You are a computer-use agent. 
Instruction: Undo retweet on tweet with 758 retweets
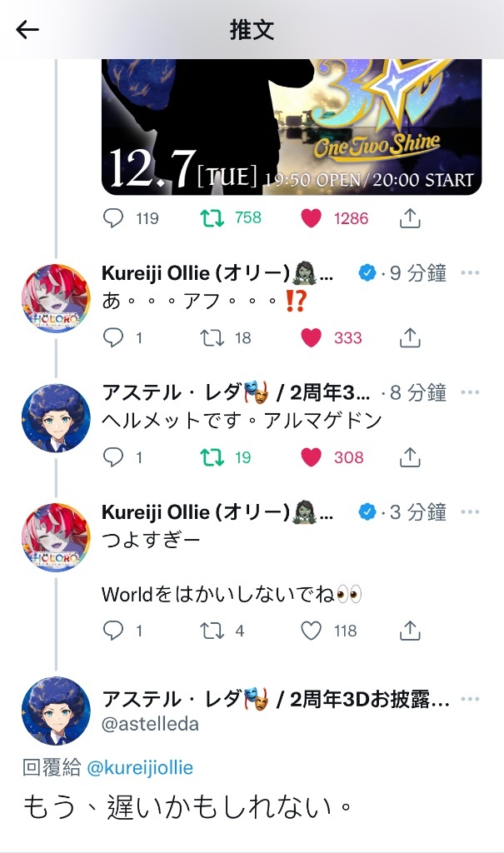212,218
